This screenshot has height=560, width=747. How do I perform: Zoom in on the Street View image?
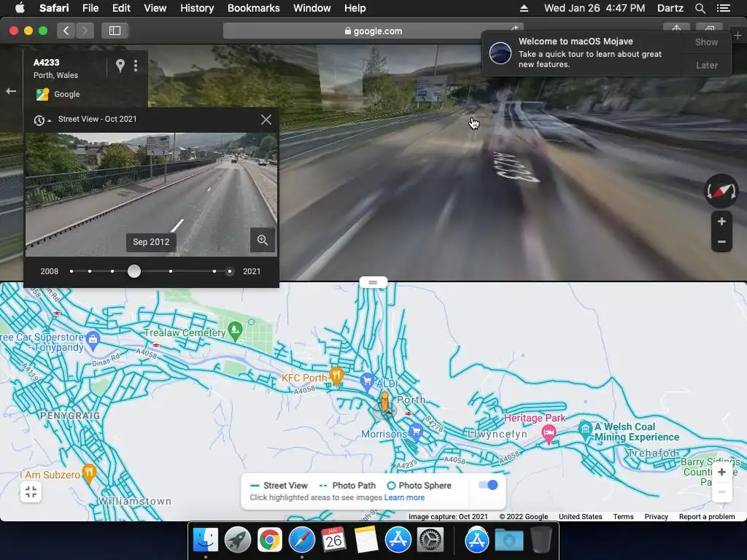point(721,222)
